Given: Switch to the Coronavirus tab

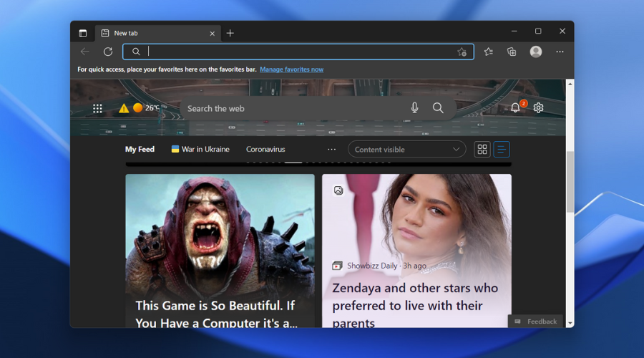Looking at the screenshot, I should [265, 149].
